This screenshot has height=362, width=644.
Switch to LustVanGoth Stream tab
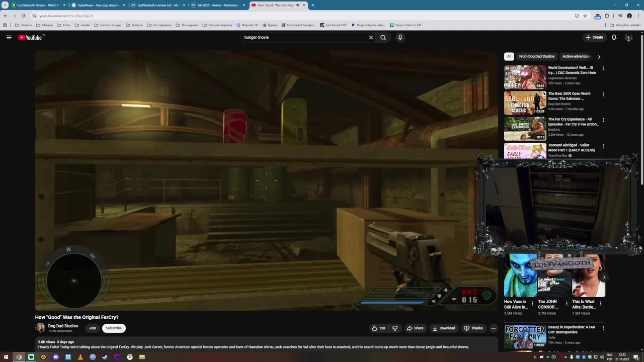38,5
